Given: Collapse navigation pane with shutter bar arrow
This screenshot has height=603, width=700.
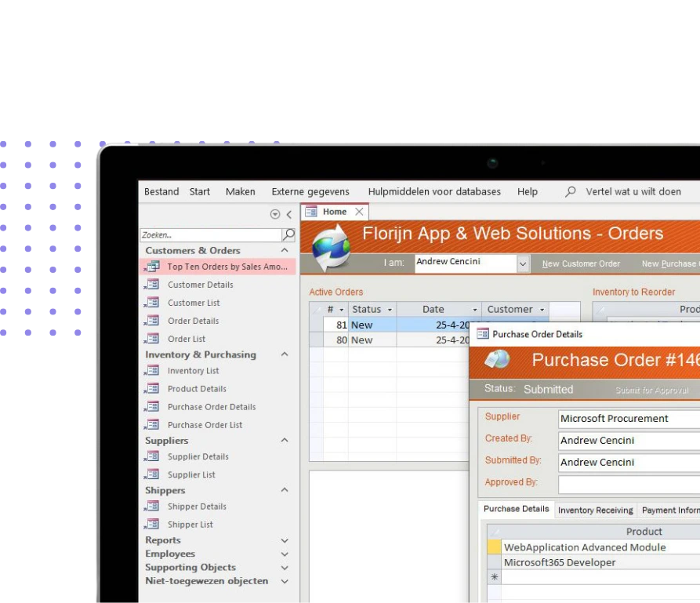Looking at the screenshot, I should tap(288, 214).
